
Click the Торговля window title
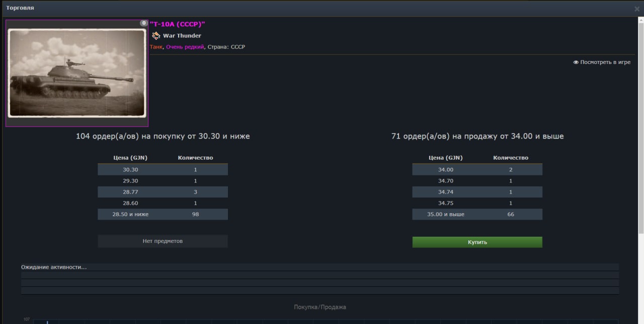20,8
